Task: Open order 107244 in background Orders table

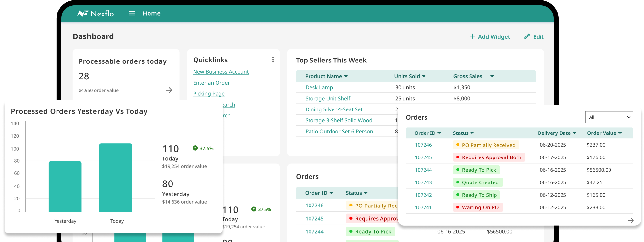Action: click(314, 232)
